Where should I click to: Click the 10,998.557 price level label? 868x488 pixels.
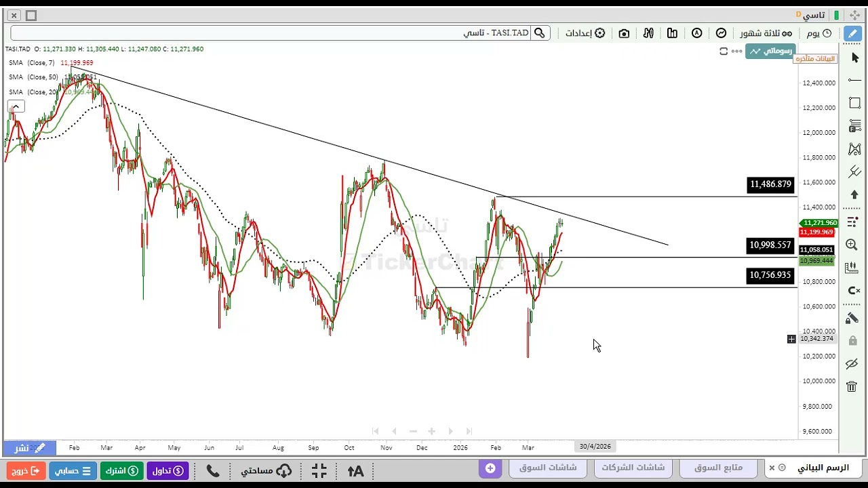tap(770, 245)
